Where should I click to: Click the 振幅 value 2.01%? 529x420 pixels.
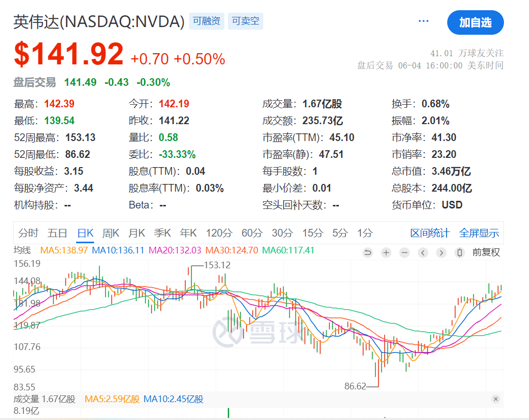pos(435,121)
